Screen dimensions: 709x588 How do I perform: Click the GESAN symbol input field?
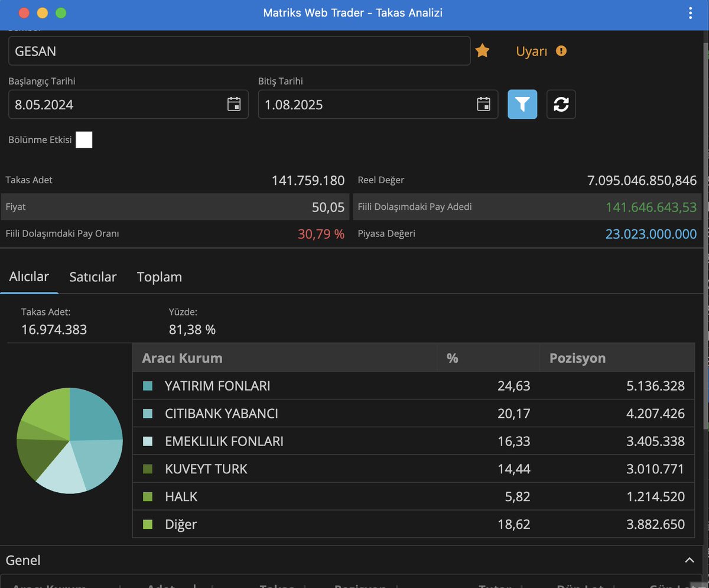[x=239, y=51]
